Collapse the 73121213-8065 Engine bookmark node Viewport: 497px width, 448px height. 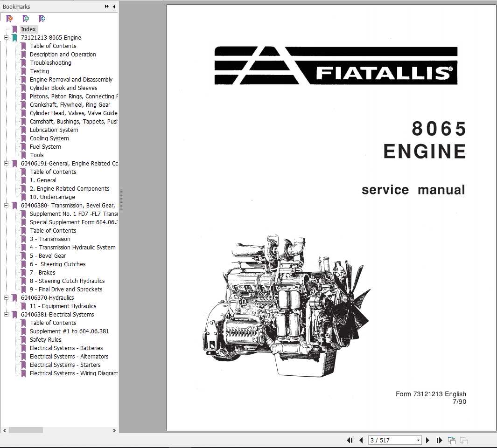point(6,38)
